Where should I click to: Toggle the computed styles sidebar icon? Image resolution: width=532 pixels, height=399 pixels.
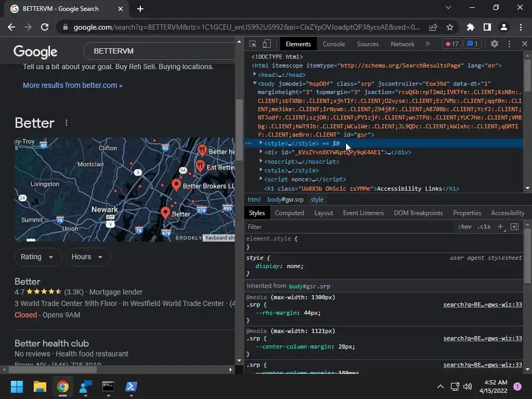[x=515, y=227]
